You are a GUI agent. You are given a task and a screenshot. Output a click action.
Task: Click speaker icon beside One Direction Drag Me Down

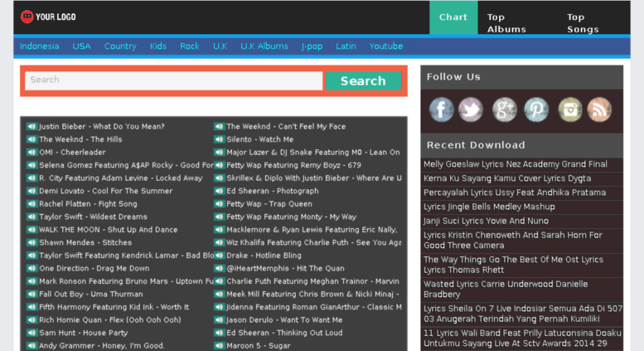click(31, 268)
